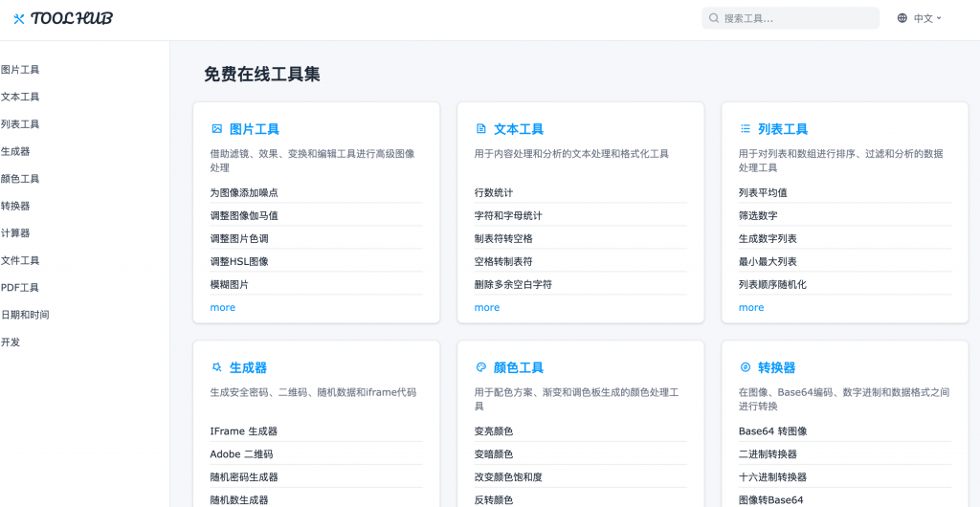Screen dimensions: 980x507
Task: Click the 文本工具 card heading
Action: click(x=519, y=129)
